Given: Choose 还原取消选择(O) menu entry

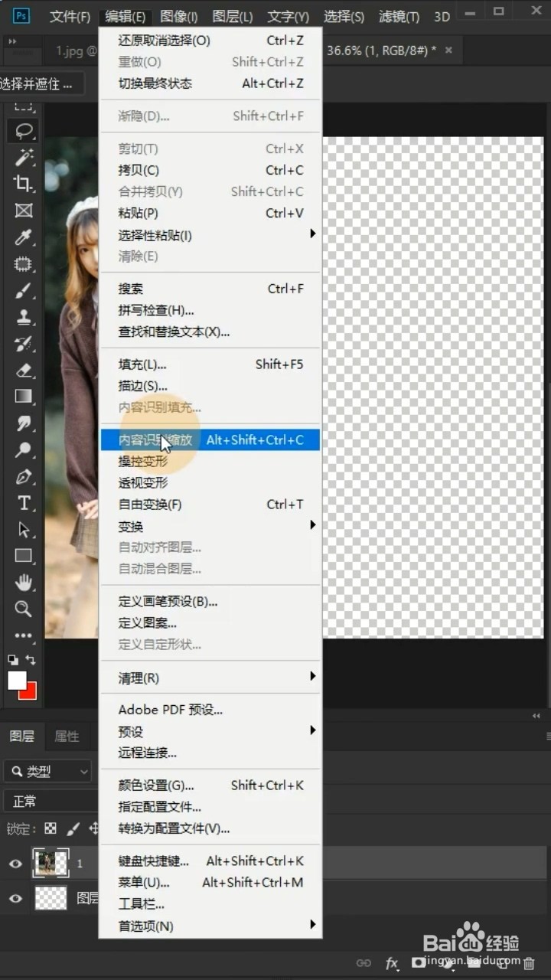Looking at the screenshot, I should click(x=210, y=40).
